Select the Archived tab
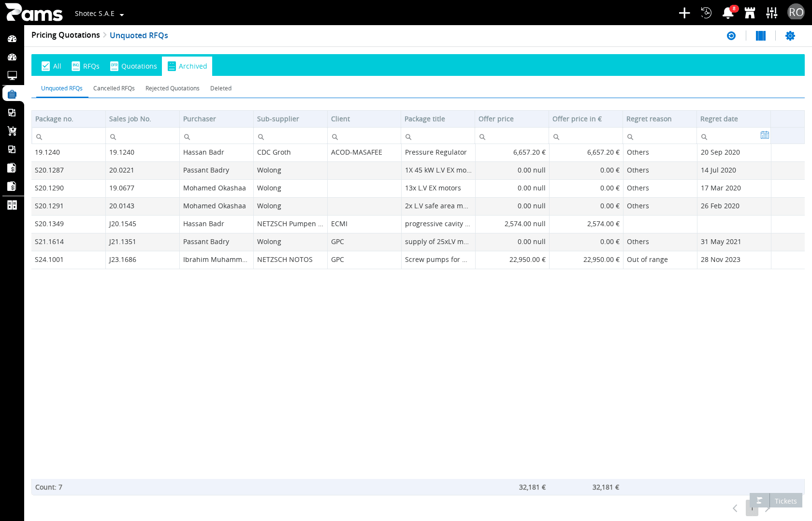812x521 pixels. coord(187,66)
